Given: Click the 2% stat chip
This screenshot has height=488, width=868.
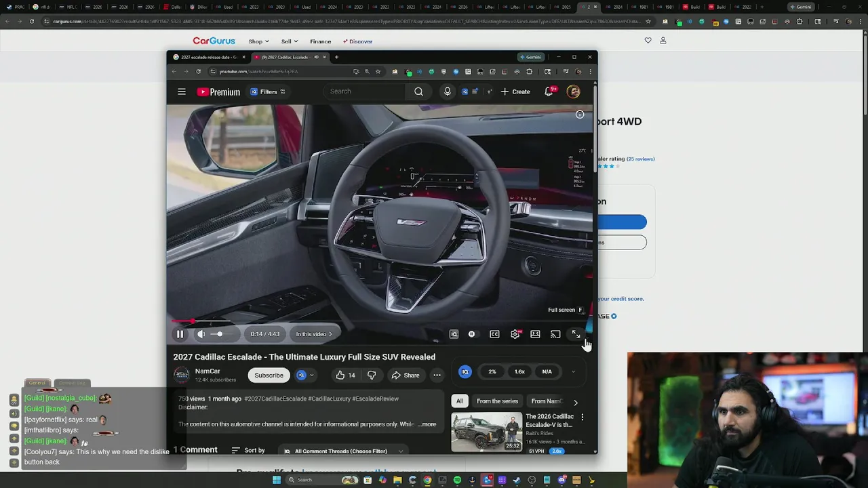Looking at the screenshot, I should (492, 371).
